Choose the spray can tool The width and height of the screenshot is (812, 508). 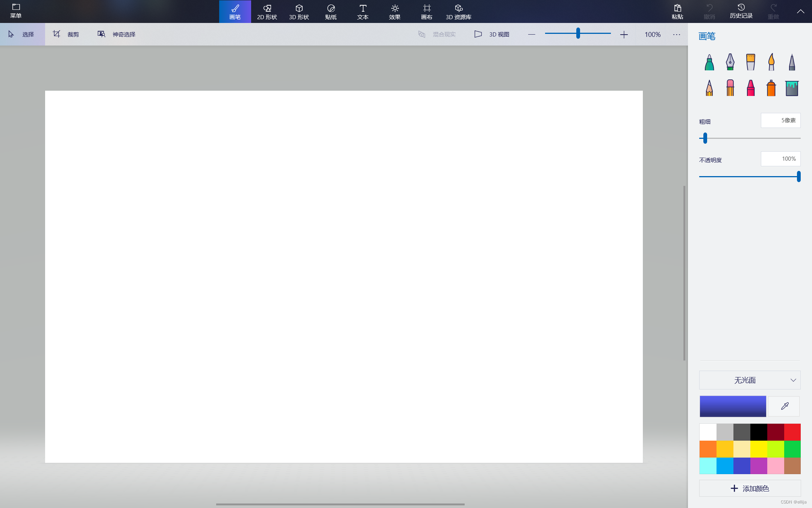coord(771,88)
